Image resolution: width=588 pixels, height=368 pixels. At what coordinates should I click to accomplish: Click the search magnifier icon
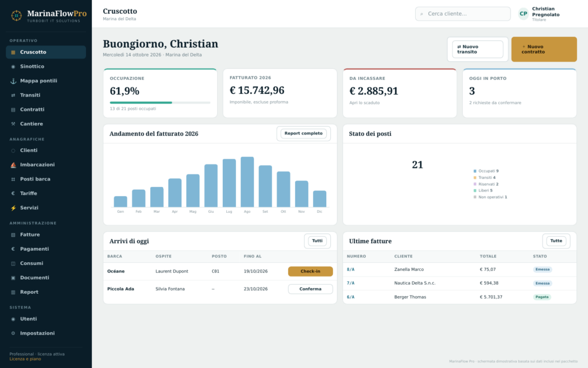421,14
